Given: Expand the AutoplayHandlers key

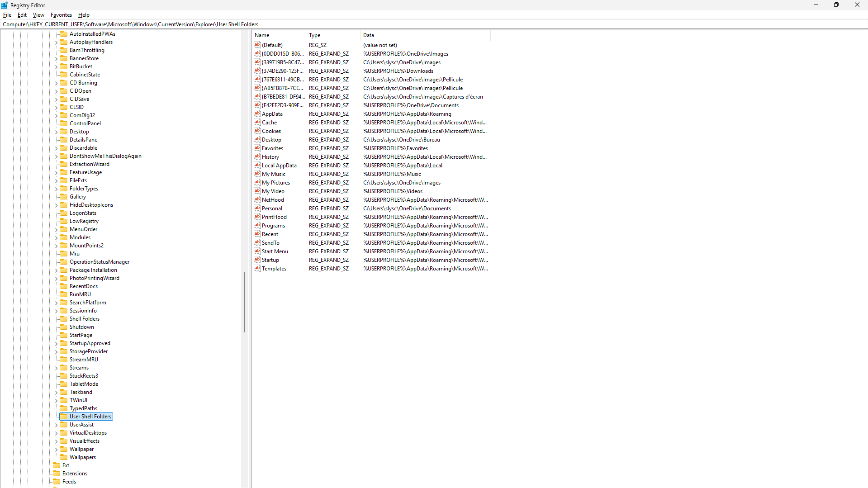Looking at the screenshot, I should coord(57,43).
